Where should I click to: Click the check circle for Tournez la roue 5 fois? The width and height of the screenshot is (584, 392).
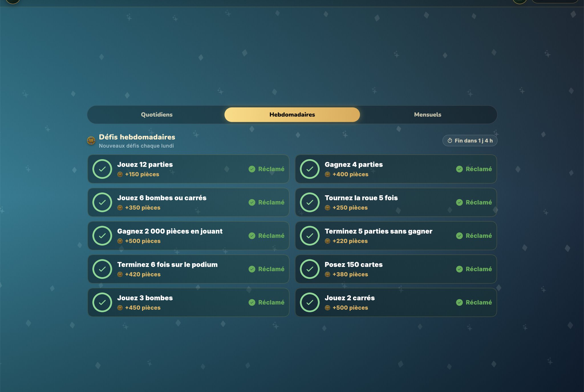(310, 202)
